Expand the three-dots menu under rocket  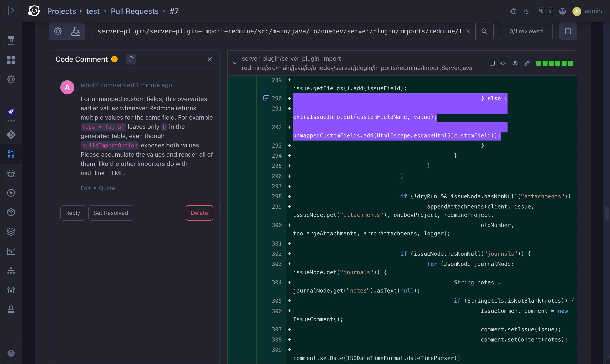pos(11,121)
